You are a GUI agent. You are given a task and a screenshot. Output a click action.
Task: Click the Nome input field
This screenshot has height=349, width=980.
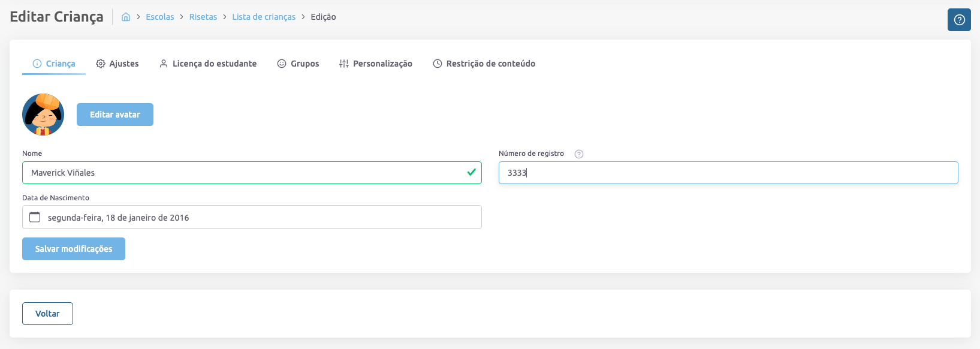[246, 173]
